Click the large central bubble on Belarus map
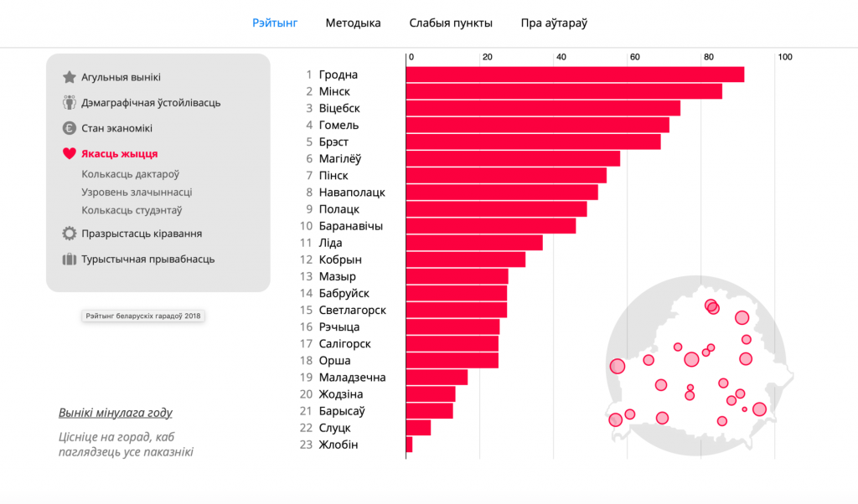 [691, 359]
